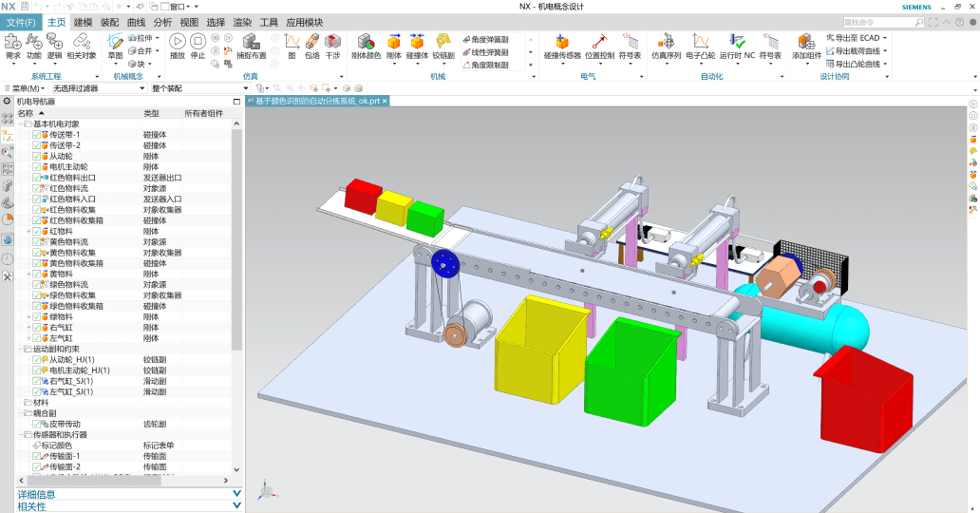Uncheck the 传送带-2 checkbox
The image size is (980, 513).
[37, 145]
